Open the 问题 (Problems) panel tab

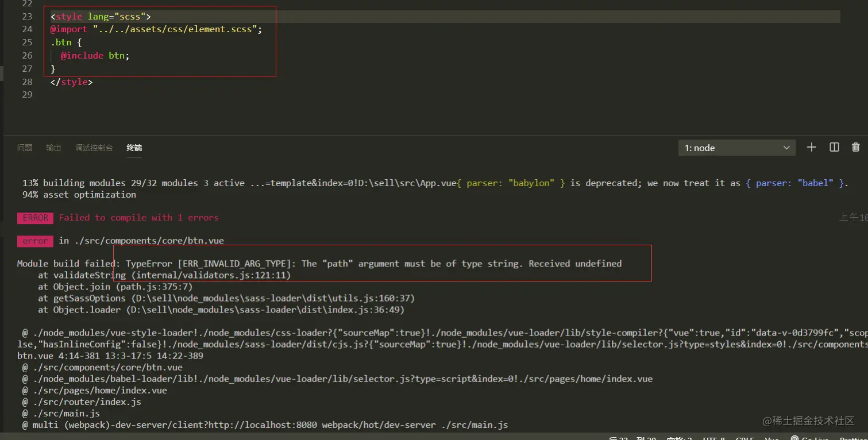click(x=25, y=148)
